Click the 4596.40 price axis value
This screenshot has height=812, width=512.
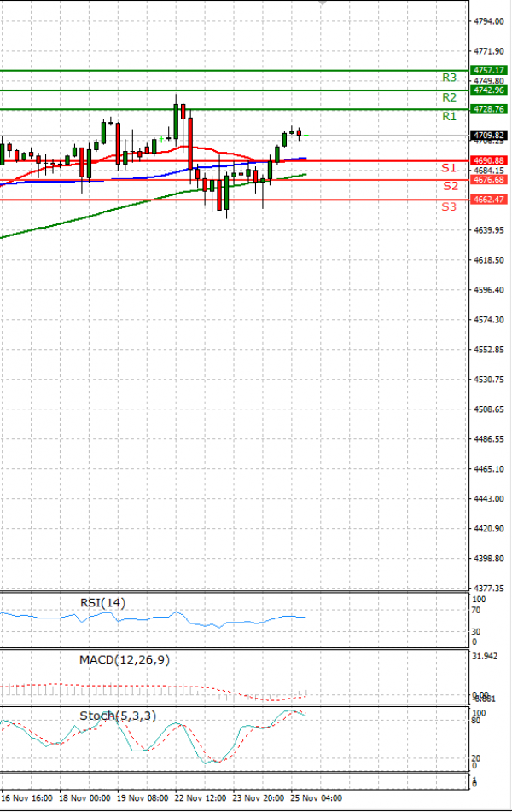[489, 290]
